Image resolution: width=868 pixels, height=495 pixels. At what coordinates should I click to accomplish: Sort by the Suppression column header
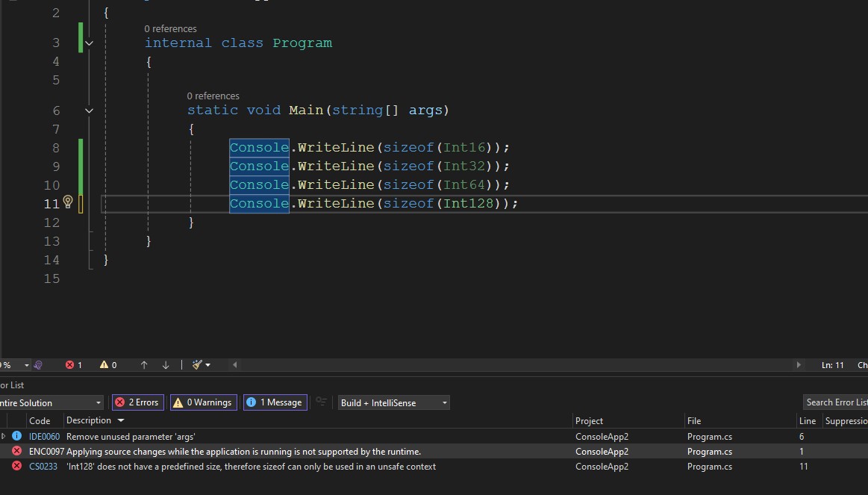[846, 421]
